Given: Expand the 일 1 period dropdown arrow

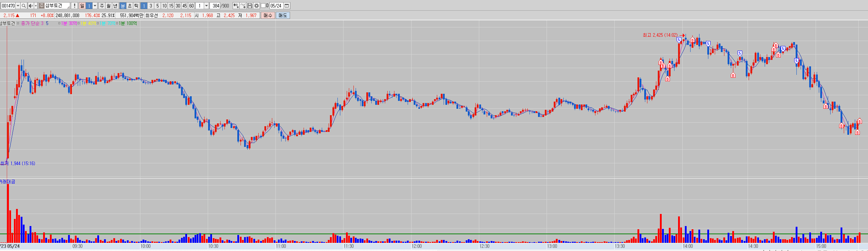Looking at the screenshot, I should tap(95, 6).
